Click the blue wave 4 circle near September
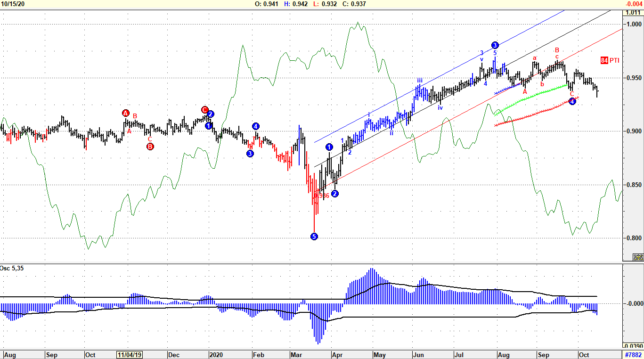Viewport: 644px width, 359px height. pyautogui.click(x=572, y=101)
